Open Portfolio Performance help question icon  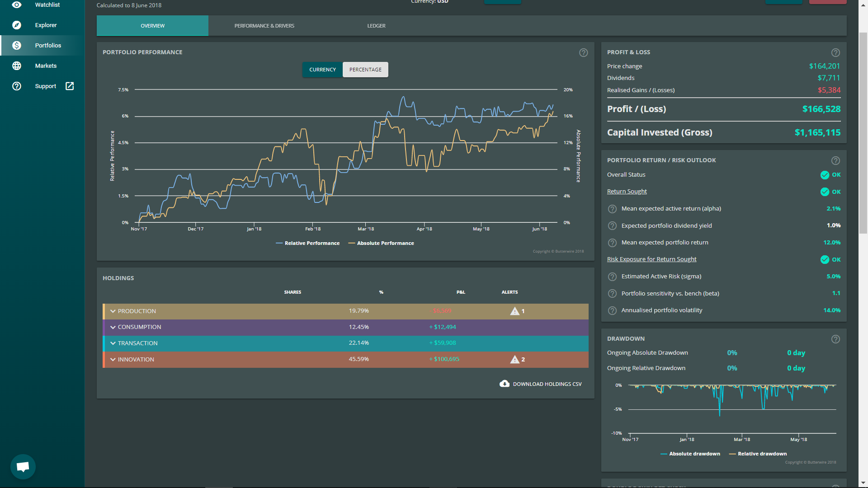(x=584, y=52)
